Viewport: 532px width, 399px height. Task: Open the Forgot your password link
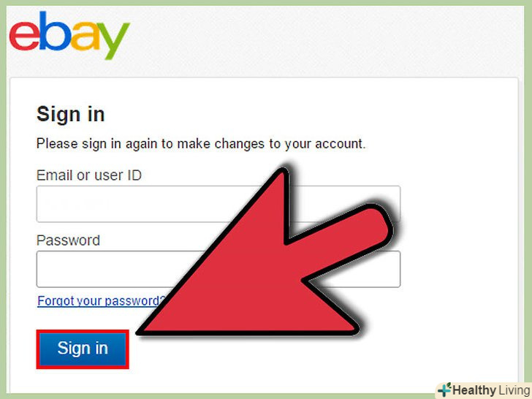tap(101, 301)
